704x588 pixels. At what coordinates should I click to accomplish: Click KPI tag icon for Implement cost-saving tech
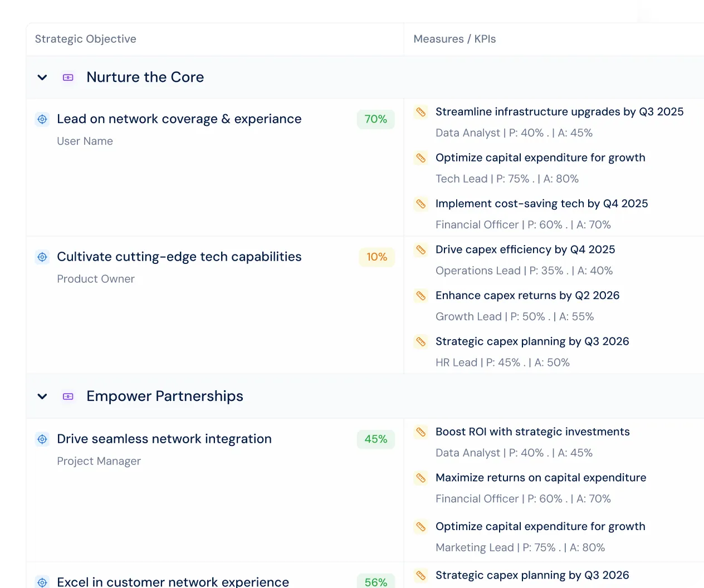click(421, 204)
